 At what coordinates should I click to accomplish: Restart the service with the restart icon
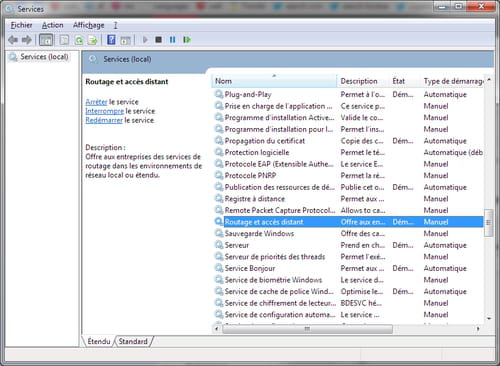pos(187,40)
